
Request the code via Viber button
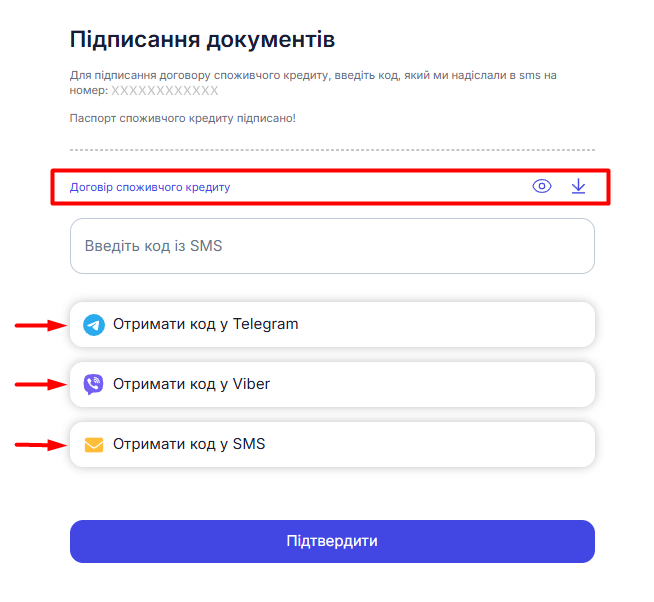(332, 384)
